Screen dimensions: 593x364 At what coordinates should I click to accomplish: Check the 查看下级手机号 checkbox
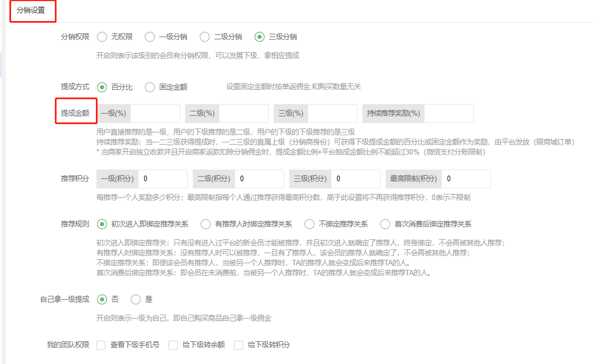click(x=101, y=345)
